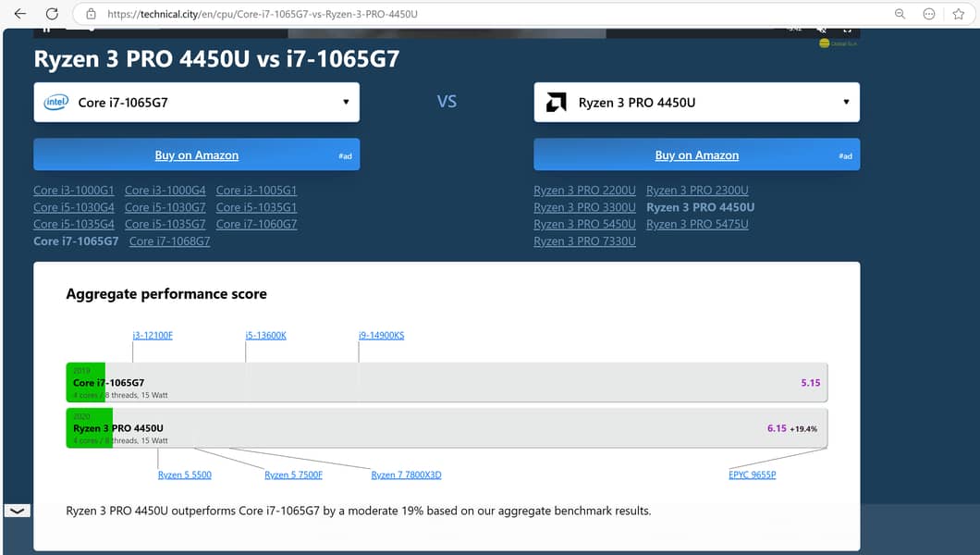Open the Core i7-1068G7 link
The height and width of the screenshot is (555, 980).
tap(169, 241)
